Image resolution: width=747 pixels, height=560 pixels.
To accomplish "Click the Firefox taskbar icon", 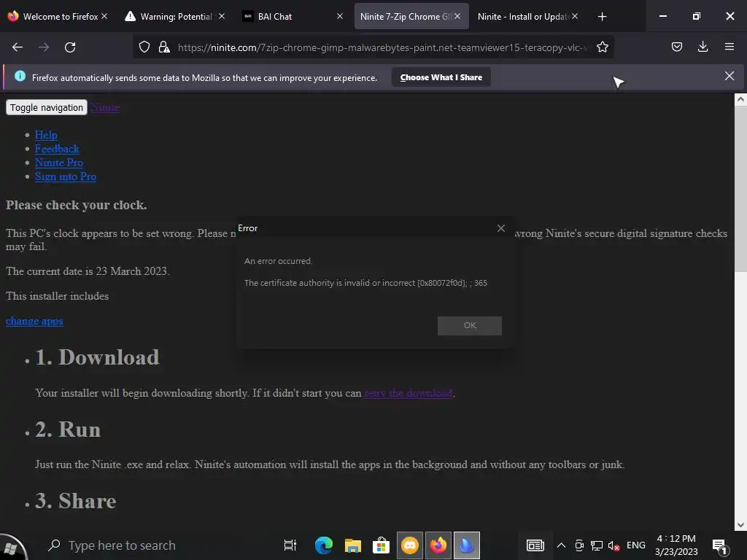I will click(x=438, y=545).
